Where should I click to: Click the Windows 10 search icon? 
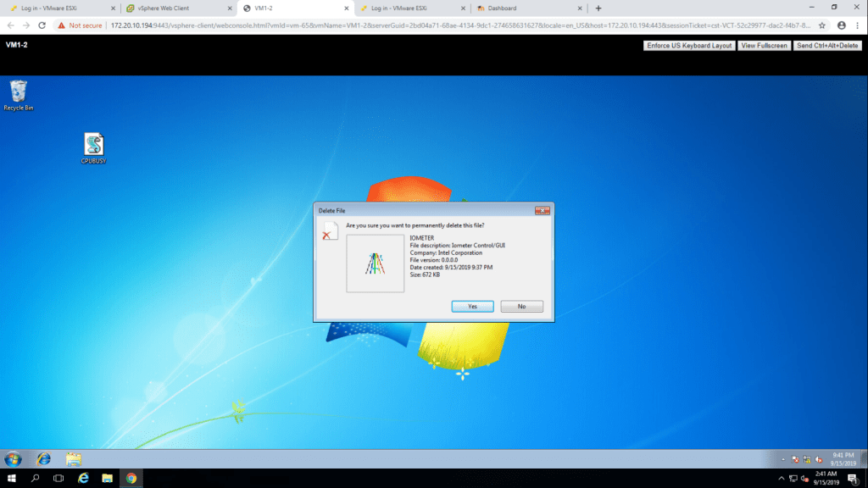coord(36,479)
